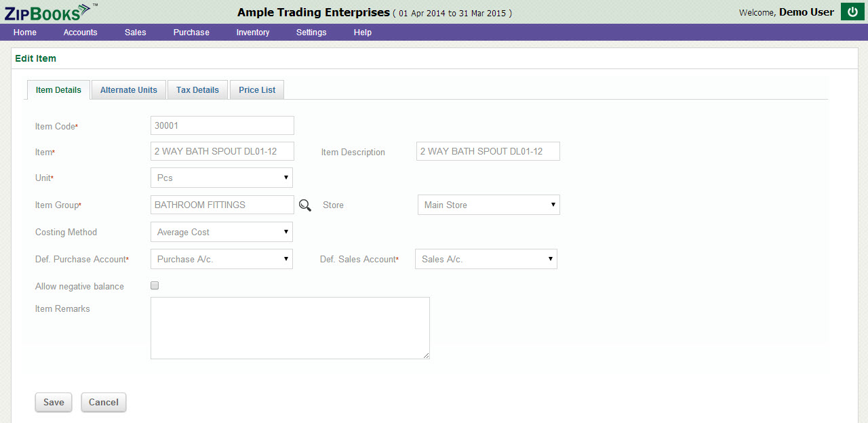Expand the Def. Purchase Account dropdown
Screen dimensions: 868x423
point(221,260)
